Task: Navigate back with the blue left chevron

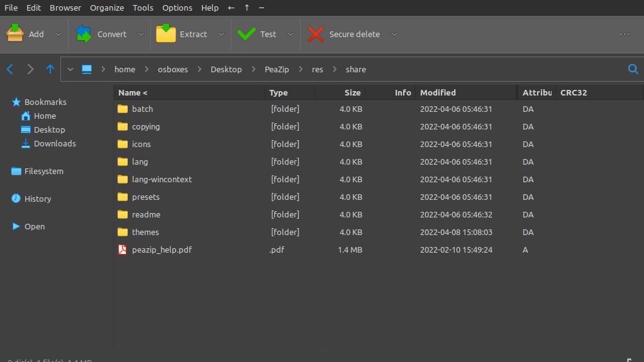Action: [x=10, y=69]
